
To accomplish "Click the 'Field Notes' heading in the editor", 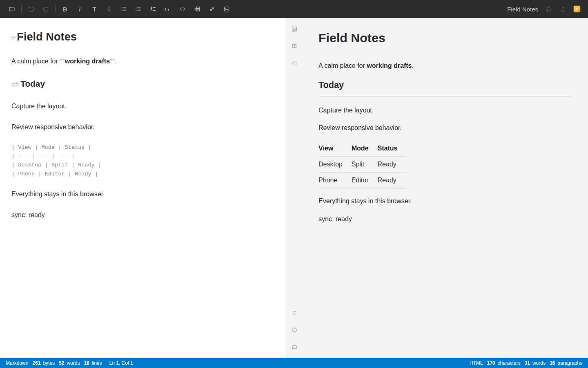I will point(47,37).
